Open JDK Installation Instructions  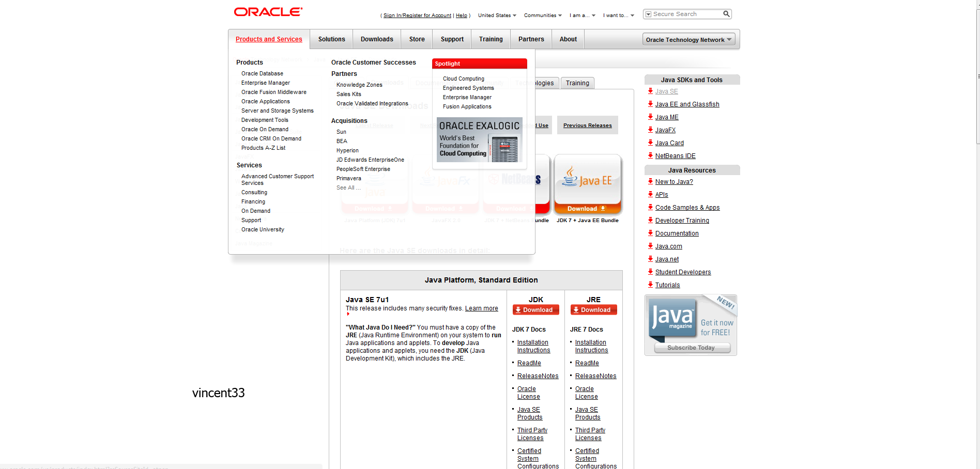pyautogui.click(x=533, y=346)
